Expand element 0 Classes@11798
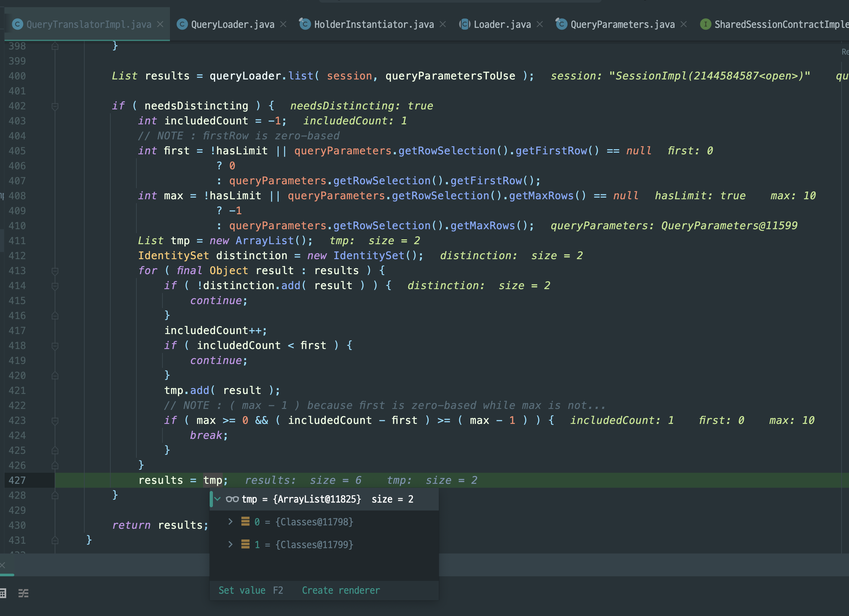 (x=230, y=522)
